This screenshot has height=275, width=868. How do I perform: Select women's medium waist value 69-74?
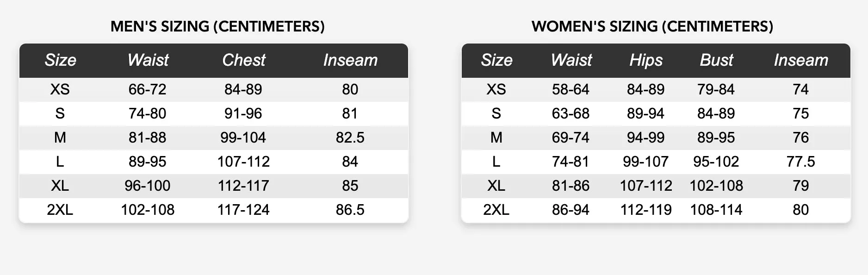pyautogui.click(x=570, y=137)
